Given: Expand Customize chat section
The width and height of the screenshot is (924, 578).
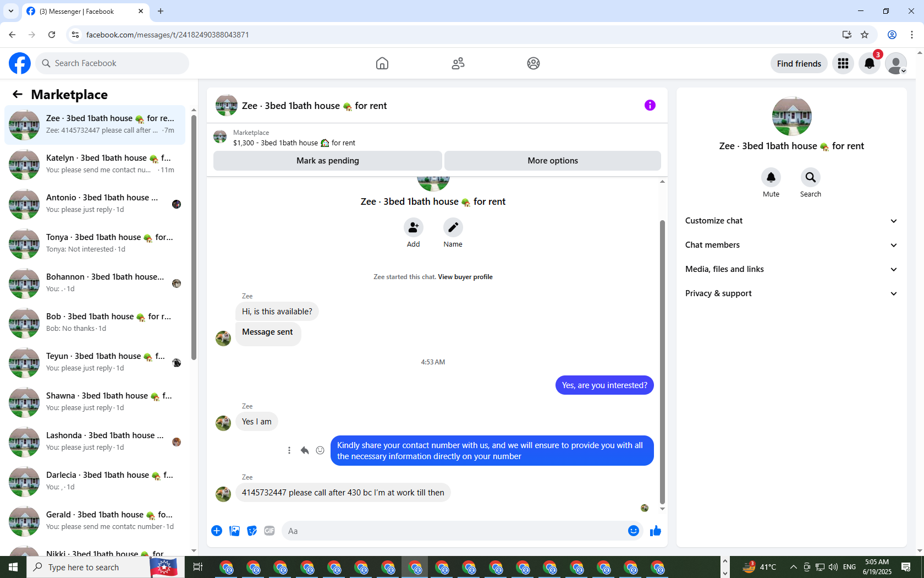Looking at the screenshot, I should 791,221.
